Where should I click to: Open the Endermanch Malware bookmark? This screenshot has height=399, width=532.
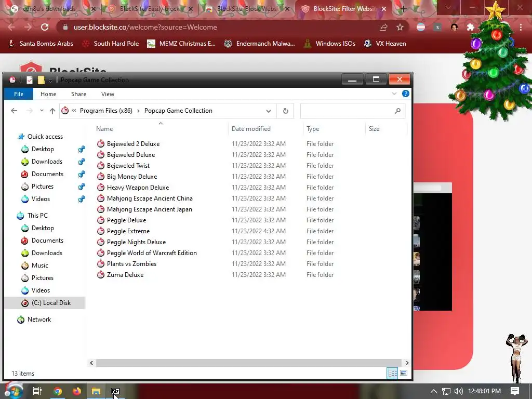point(260,44)
